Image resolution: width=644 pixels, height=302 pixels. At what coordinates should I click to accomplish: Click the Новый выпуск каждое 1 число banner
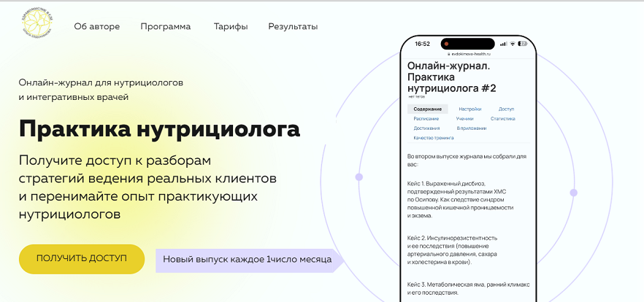247,259
